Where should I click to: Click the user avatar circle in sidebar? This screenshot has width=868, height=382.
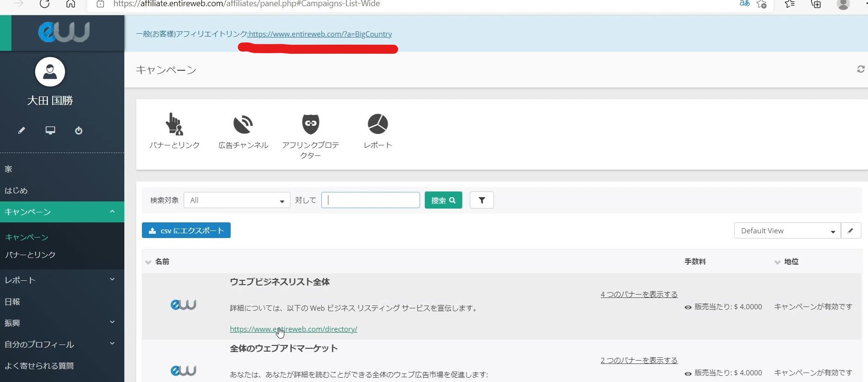[50, 72]
